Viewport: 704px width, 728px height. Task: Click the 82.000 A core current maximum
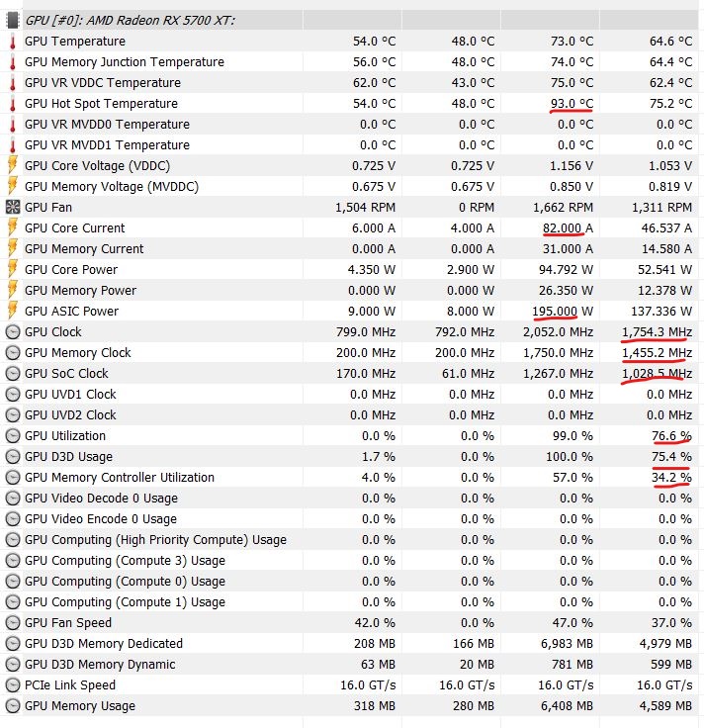(x=568, y=227)
